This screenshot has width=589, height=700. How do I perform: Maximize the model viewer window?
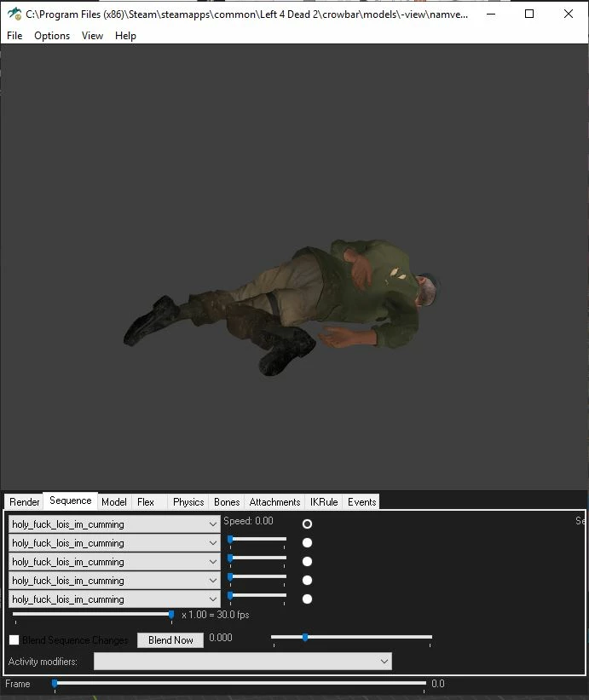[x=529, y=14]
